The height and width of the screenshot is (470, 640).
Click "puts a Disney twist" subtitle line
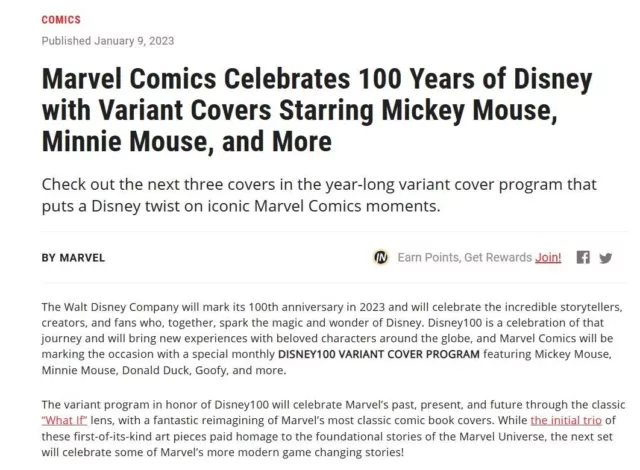coord(241,206)
